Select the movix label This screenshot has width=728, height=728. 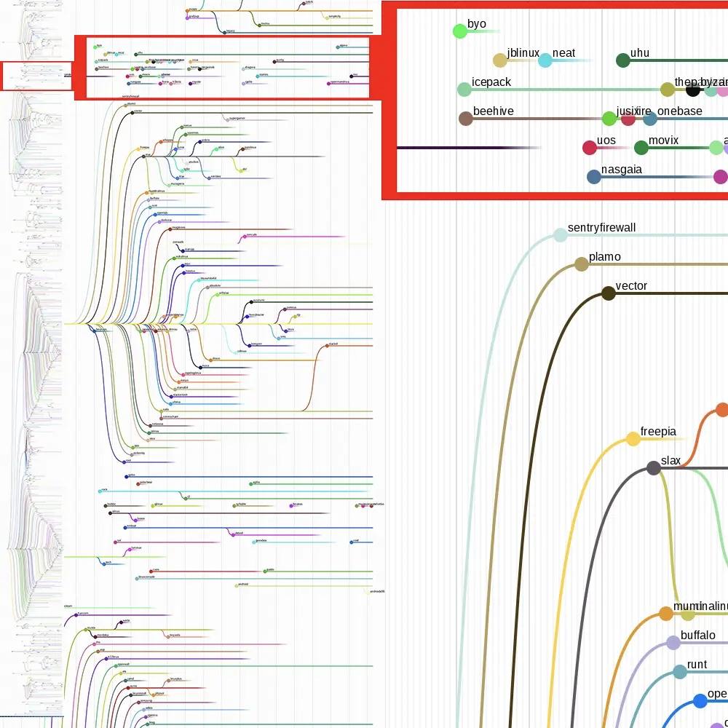(663, 141)
